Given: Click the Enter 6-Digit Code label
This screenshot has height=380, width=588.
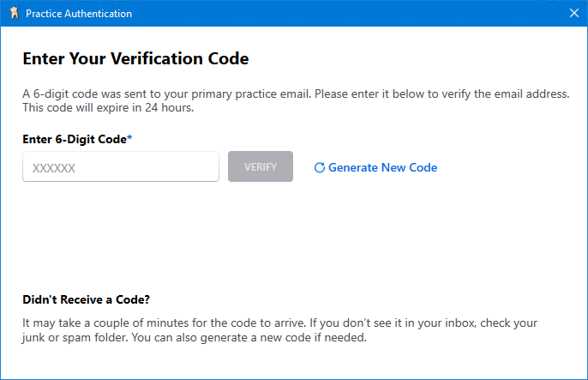Looking at the screenshot, I should point(74,138).
